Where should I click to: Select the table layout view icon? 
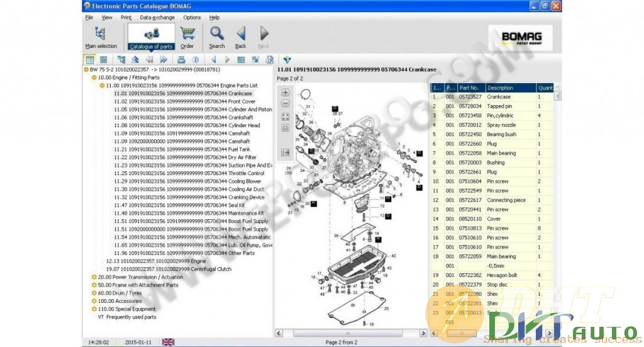pos(89,60)
